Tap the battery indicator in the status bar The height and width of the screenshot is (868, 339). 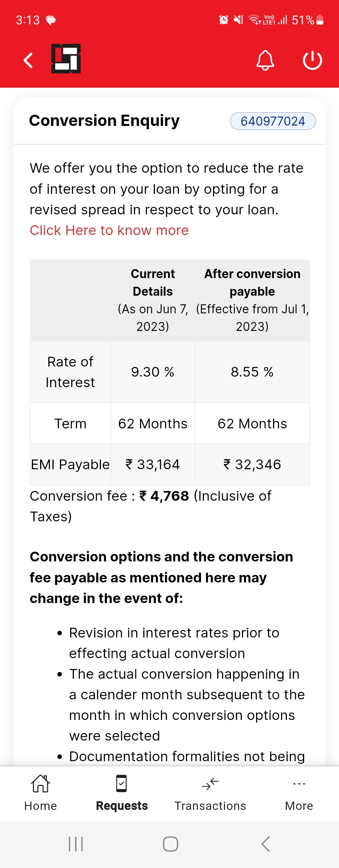pyautogui.click(x=320, y=20)
